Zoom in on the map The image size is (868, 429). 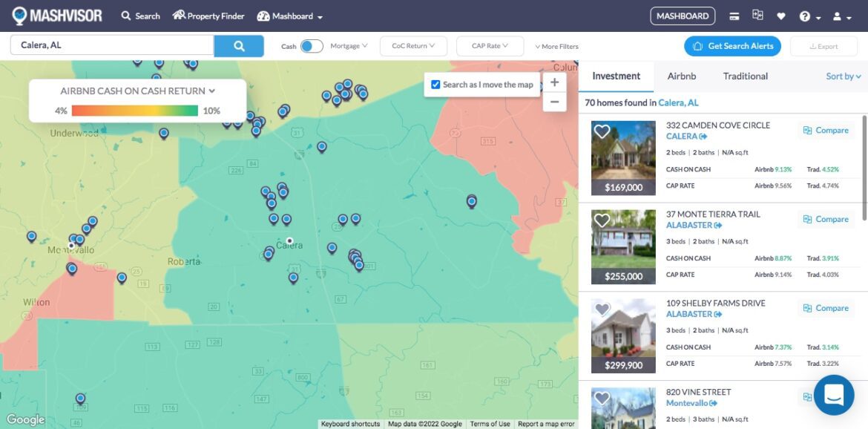pos(554,82)
